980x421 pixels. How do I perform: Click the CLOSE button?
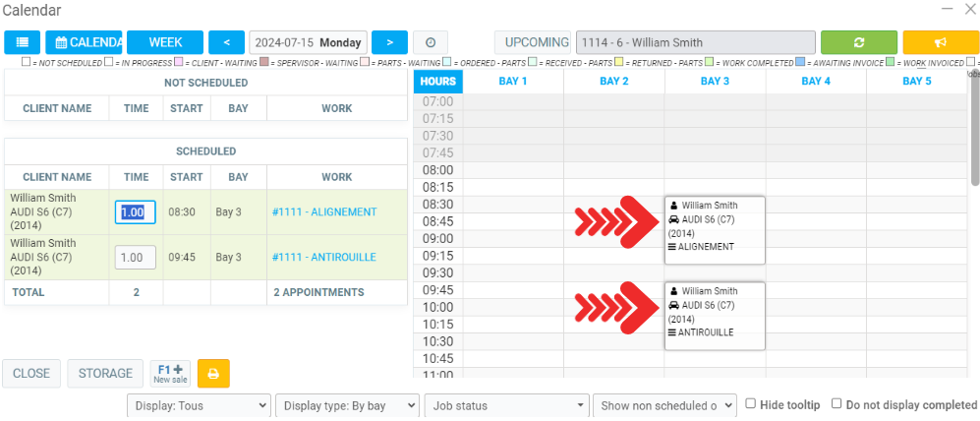coord(31,374)
